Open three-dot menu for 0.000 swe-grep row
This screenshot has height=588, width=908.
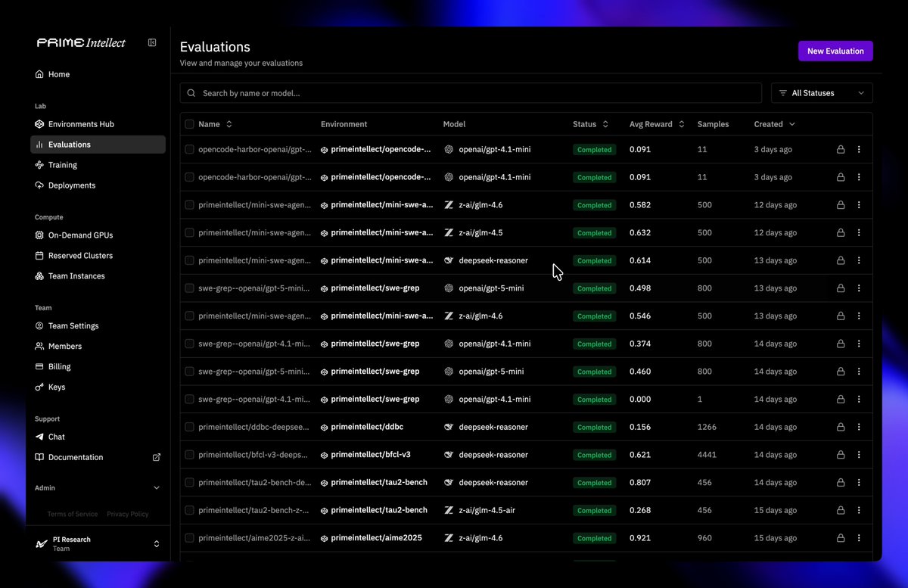click(x=859, y=400)
